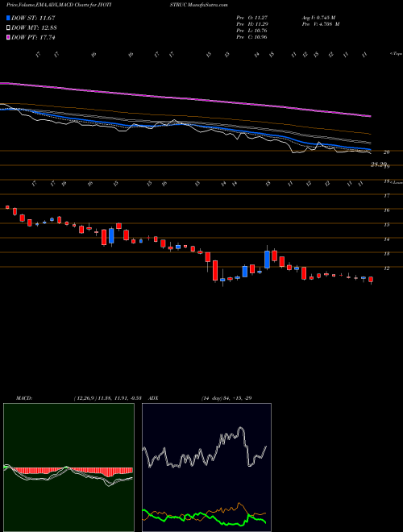Click the 'Pre C: 10.96' close value
The height and width of the screenshot is (532, 403).
point(252,37)
